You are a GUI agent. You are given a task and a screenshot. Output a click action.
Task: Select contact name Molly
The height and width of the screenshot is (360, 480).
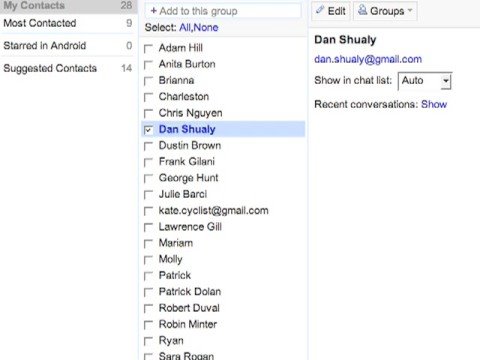(170, 259)
